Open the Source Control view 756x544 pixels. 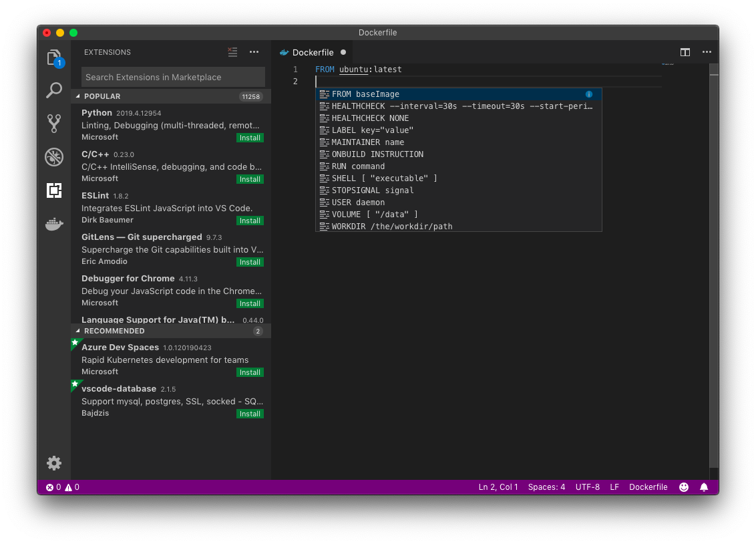pos(54,124)
